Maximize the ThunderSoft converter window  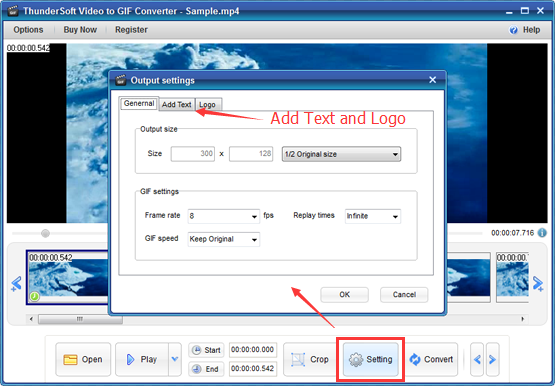coord(525,11)
